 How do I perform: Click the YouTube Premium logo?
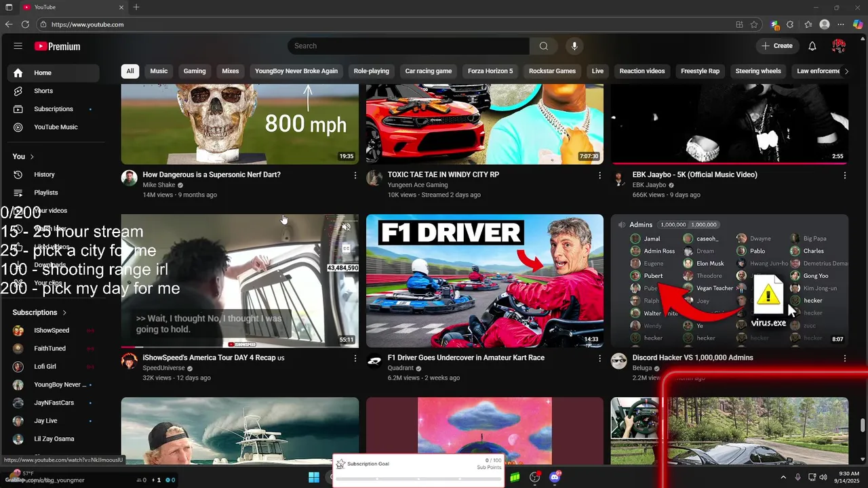[x=57, y=46]
